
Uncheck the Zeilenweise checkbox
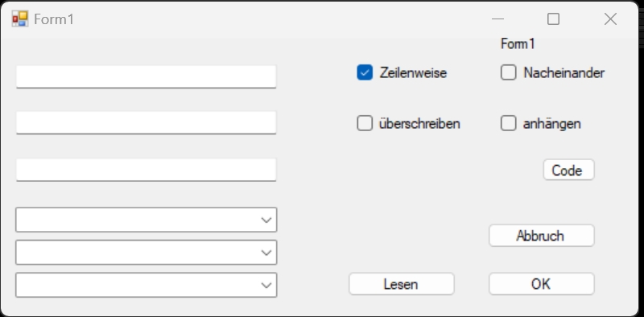click(365, 72)
